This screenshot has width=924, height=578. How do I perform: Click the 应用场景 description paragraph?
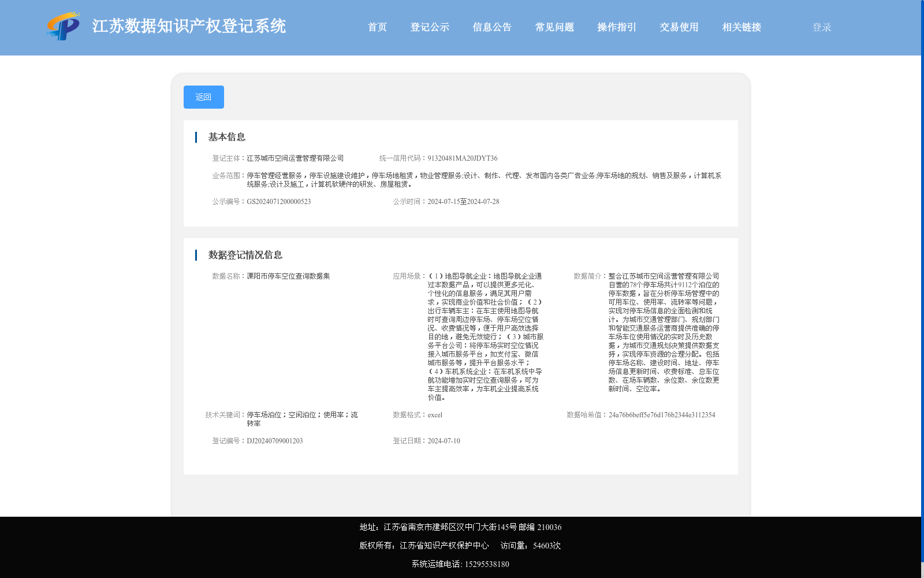click(x=485, y=337)
